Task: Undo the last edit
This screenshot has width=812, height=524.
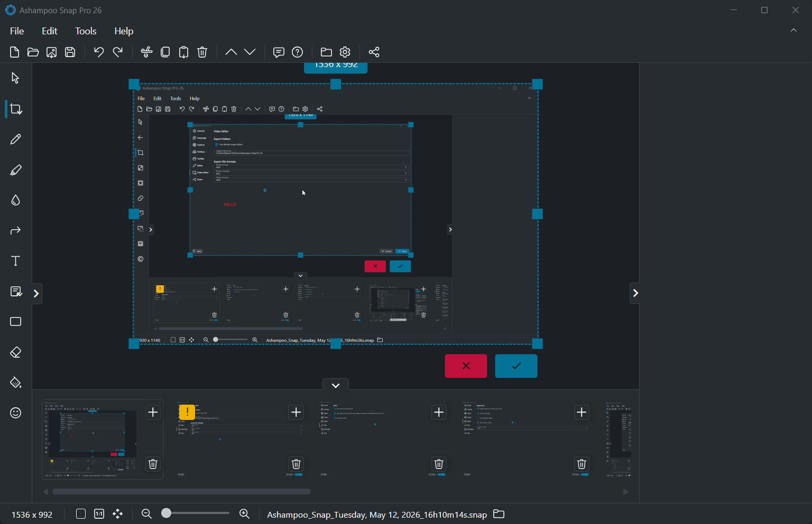Action: [99, 52]
